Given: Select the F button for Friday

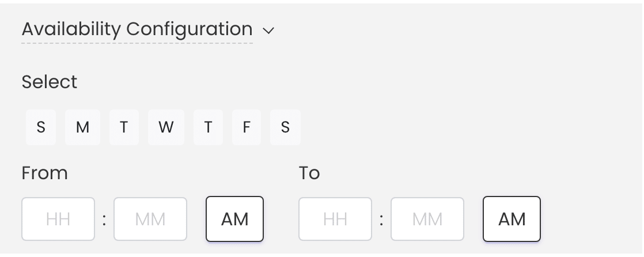Looking at the screenshot, I should pyautogui.click(x=247, y=127).
